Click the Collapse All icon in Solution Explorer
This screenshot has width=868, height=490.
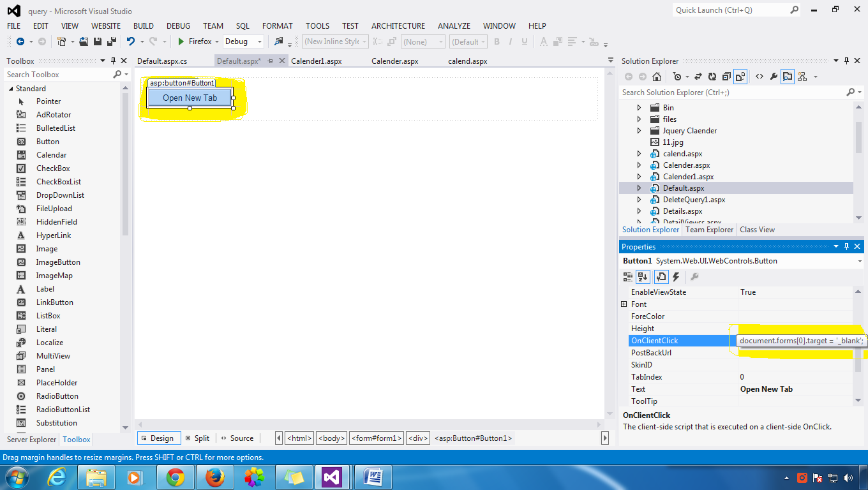(x=726, y=77)
